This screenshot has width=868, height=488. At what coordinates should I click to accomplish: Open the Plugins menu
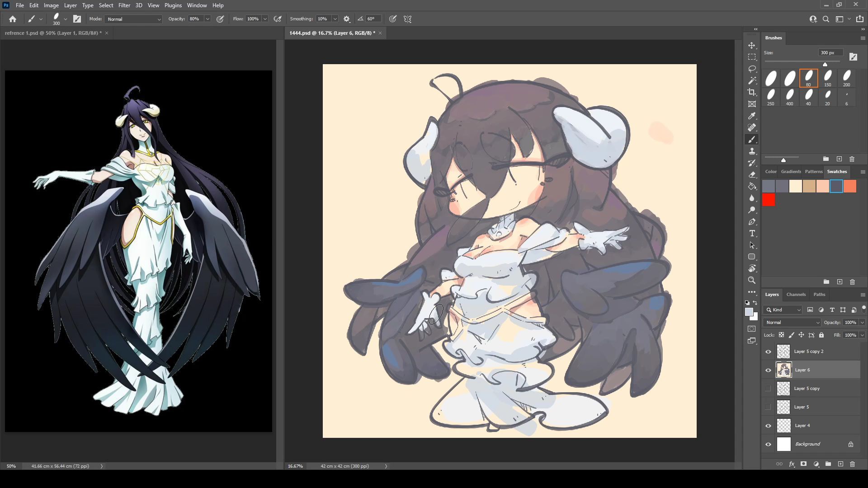tap(173, 5)
